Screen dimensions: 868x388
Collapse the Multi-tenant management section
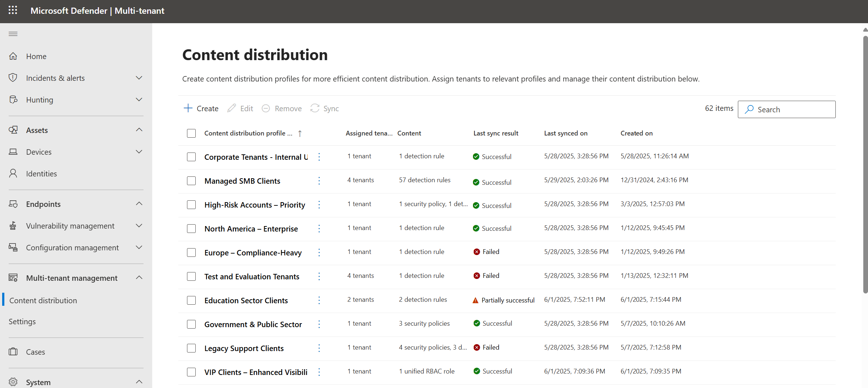tap(139, 278)
